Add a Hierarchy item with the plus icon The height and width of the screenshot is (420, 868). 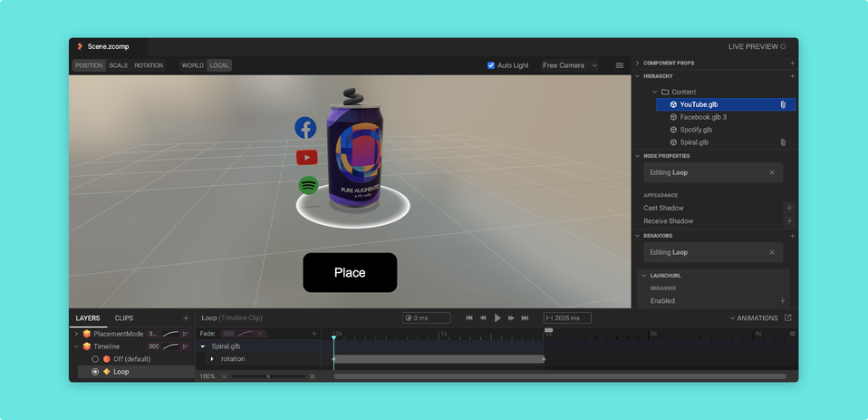[792, 76]
